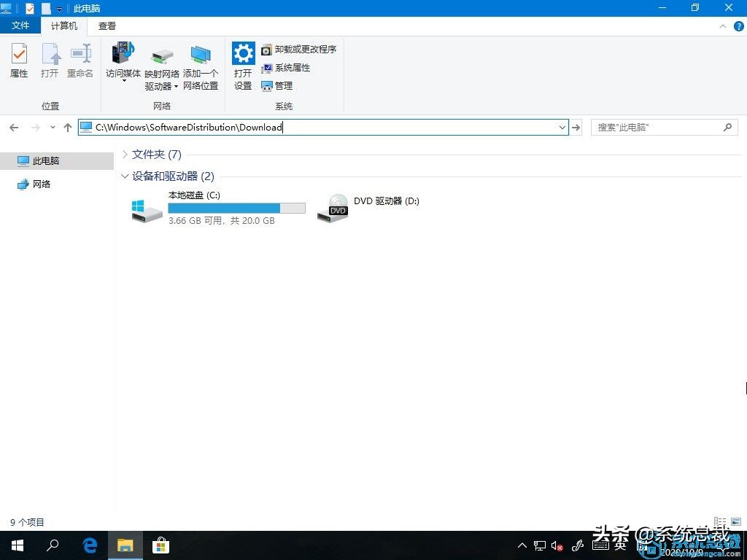Collapse the 设备和驱动器 (2) section
The height and width of the screenshot is (560, 747).
(x=125, y=176)
